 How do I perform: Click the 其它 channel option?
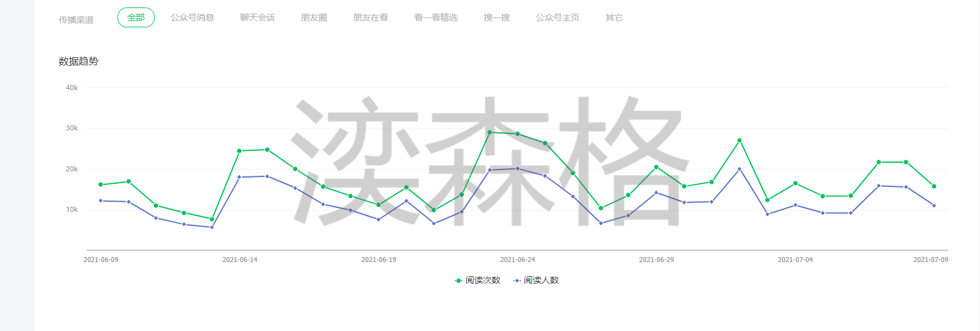click(x=614, y=18)
